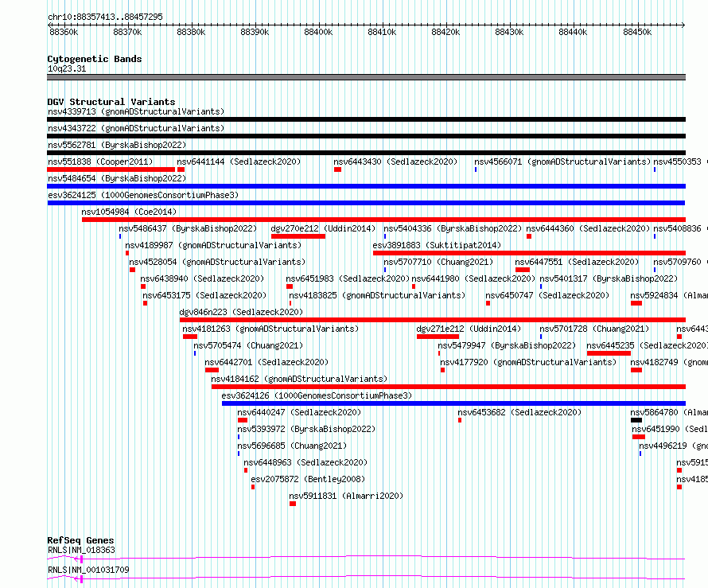The width and height of the screenshot is (708, 588).
Task: Open nsv5393972 ByrskaBishop2022 label
Action: pos(306,429)
